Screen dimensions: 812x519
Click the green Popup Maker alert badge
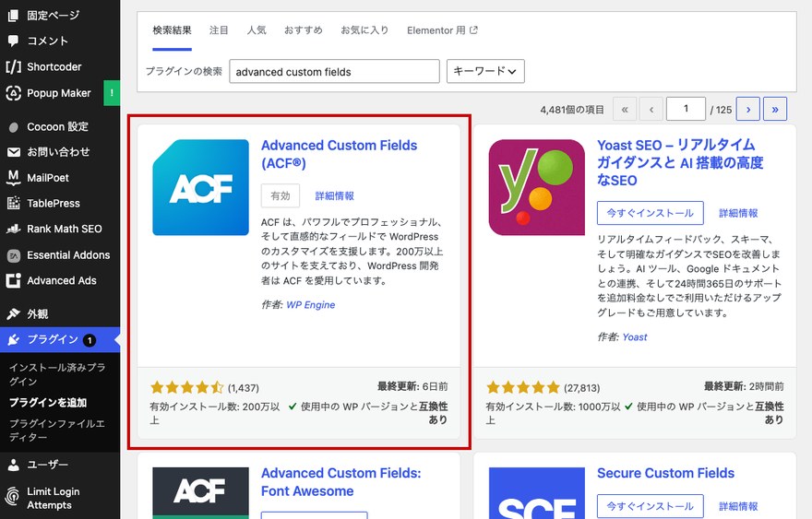pyautogui.click(x=112, y=93)
